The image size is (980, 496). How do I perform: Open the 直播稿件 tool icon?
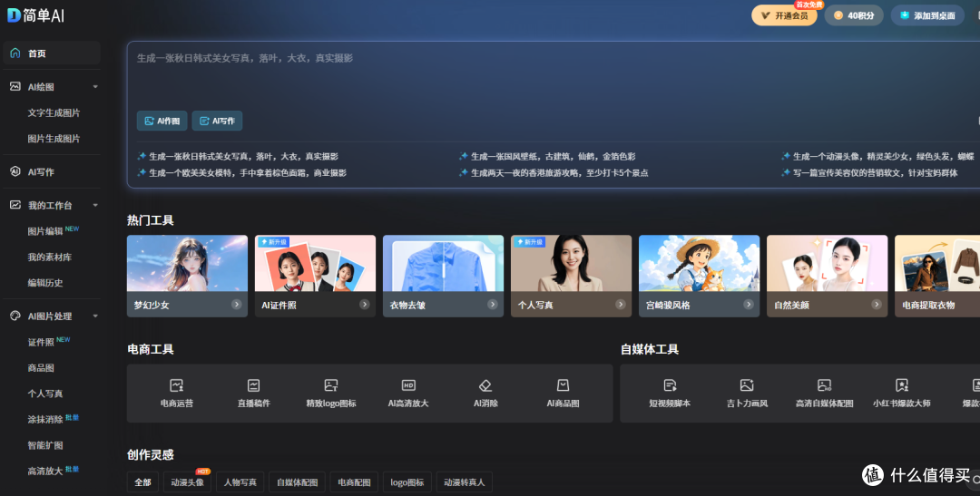coord(254,393)
